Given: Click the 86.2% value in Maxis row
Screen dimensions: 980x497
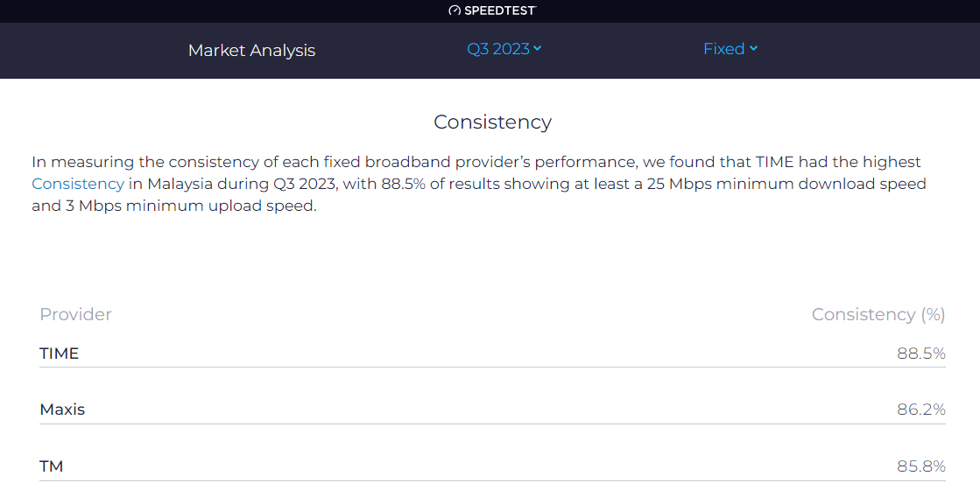Looking at the screenshot, I should 920,409.
